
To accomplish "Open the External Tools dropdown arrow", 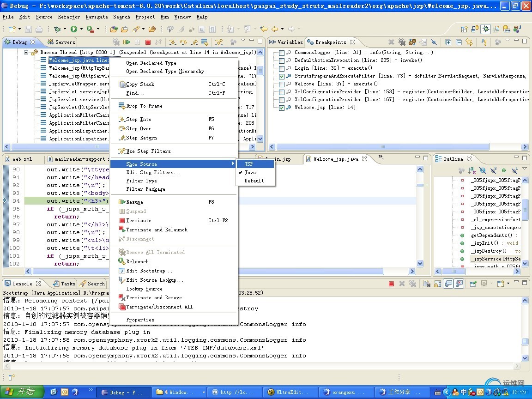I will click(x=98, y=29).
